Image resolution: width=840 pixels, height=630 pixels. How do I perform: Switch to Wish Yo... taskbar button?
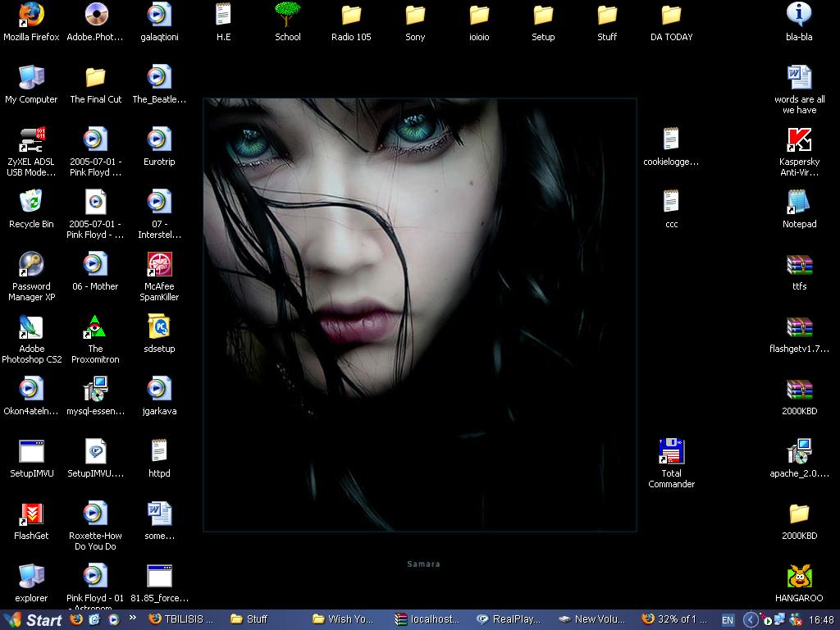click(346, 619)
